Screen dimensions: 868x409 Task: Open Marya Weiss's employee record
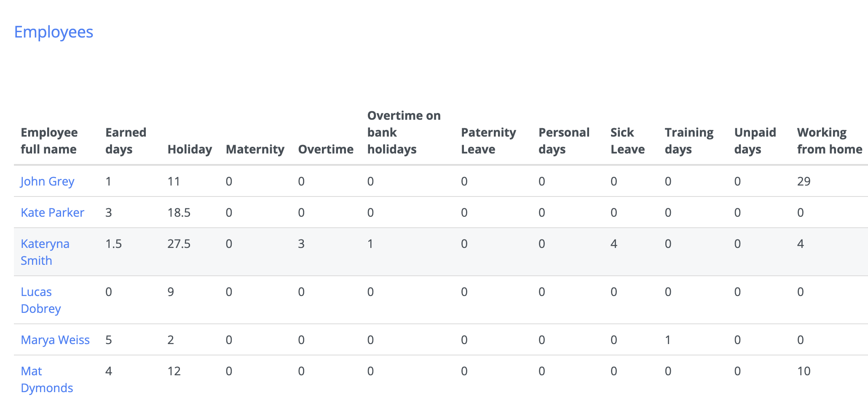pyautogui.click(x=55, y=339)
